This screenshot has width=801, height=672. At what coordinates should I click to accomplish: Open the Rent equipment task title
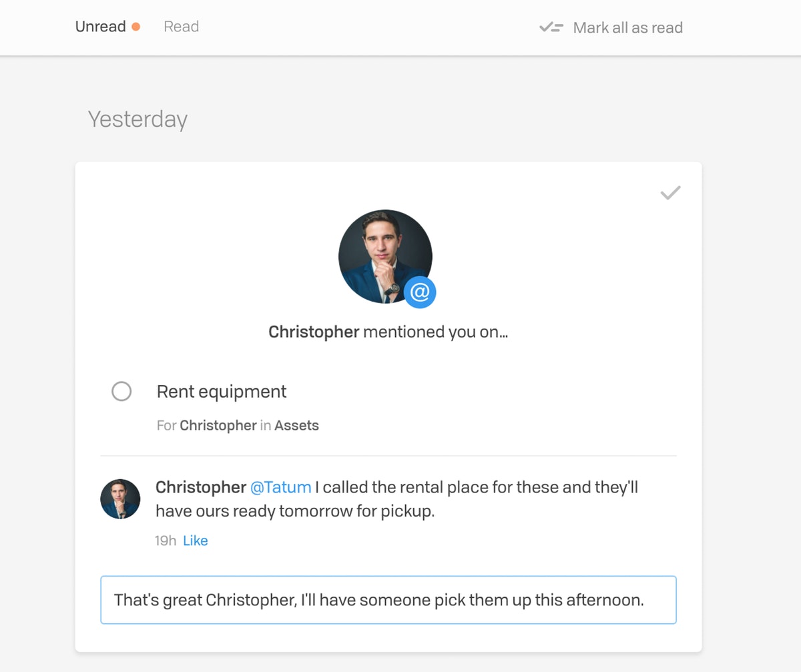coord(222,391)
